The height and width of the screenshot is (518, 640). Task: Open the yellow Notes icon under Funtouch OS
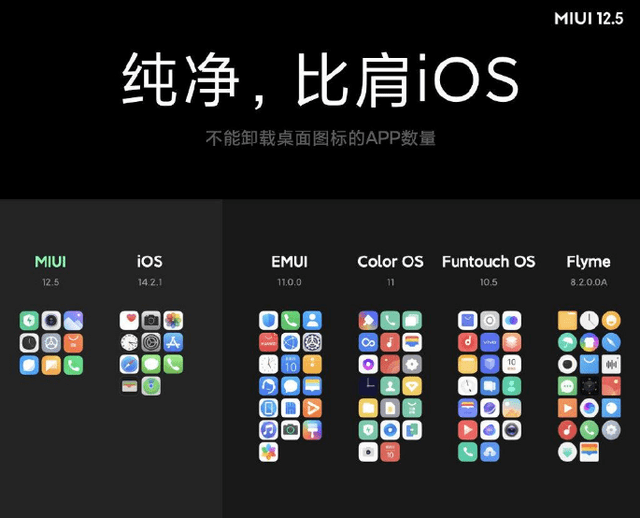point(468,364)
